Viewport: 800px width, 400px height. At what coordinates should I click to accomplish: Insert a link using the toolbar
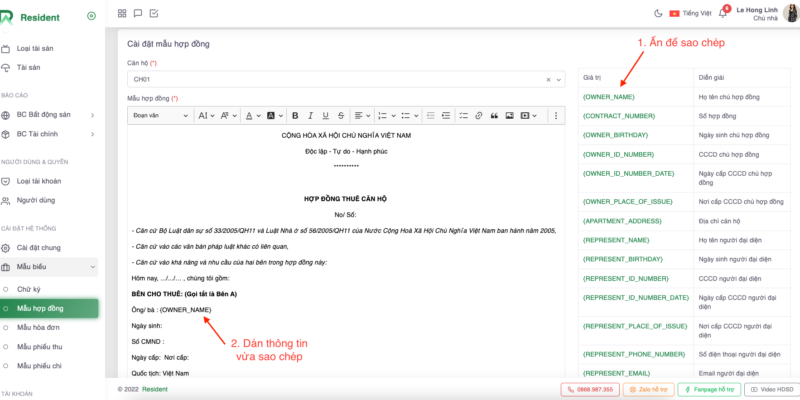(x=478, y=116)
